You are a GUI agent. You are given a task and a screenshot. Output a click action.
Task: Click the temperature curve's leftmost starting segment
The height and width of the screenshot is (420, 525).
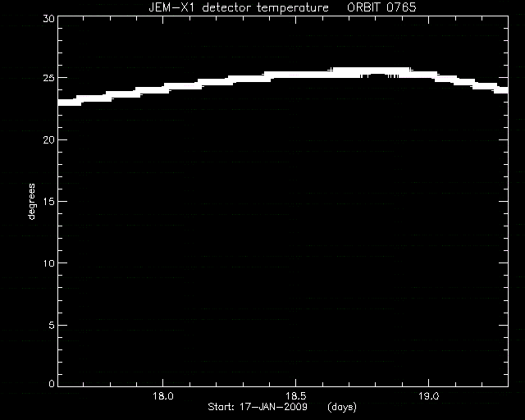tap(70, 103)
